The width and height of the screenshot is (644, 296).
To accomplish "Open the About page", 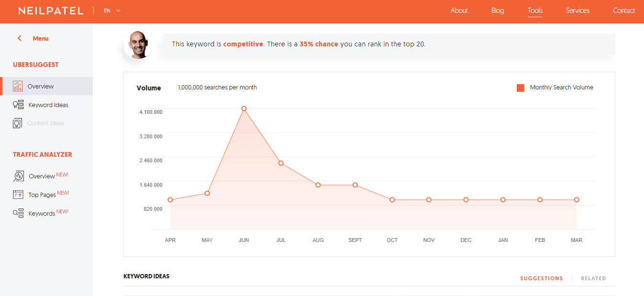I will pyautogui.click(x=459, y=11).
